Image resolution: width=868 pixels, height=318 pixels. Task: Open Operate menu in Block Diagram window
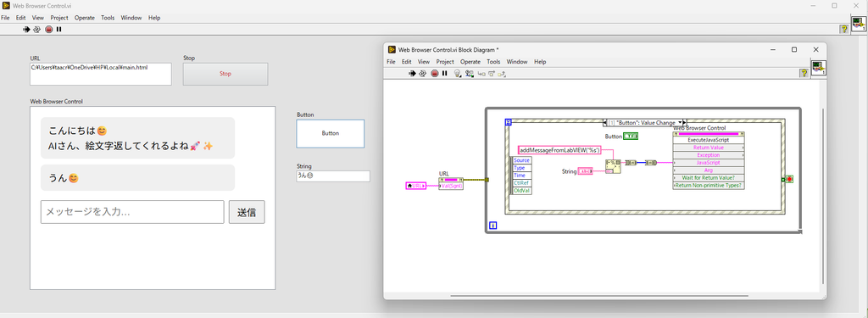click(x=470, y=62)
